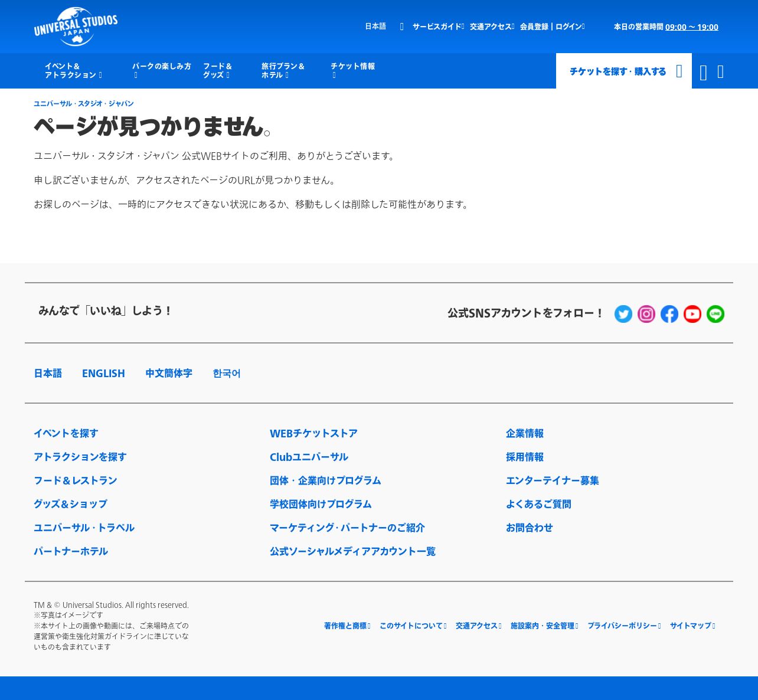Open イベントを探す footer link
This screenshot has width=758, height=700.
(x=66, y=433)
